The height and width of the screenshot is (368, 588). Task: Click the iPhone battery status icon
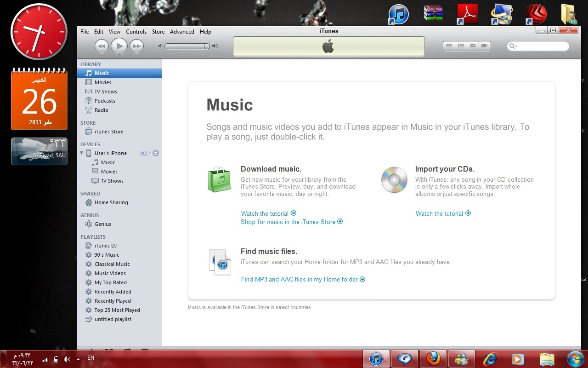[x=145, y=153]
